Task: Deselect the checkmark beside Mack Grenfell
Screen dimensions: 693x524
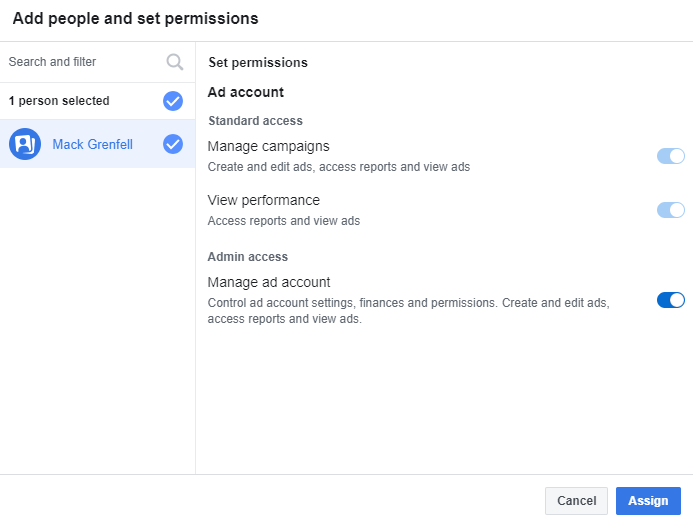Action: pyautogui.click(x=173, y=144)
